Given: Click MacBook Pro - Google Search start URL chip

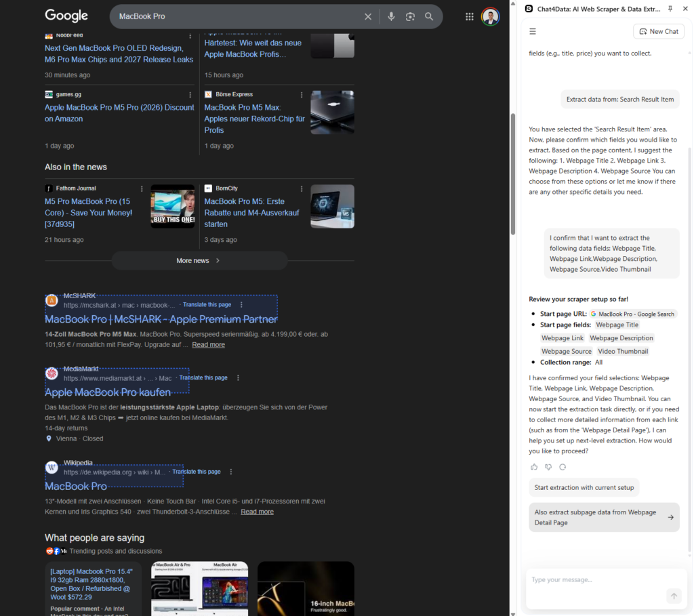Looking at the screenshot, I should point(634,314).
